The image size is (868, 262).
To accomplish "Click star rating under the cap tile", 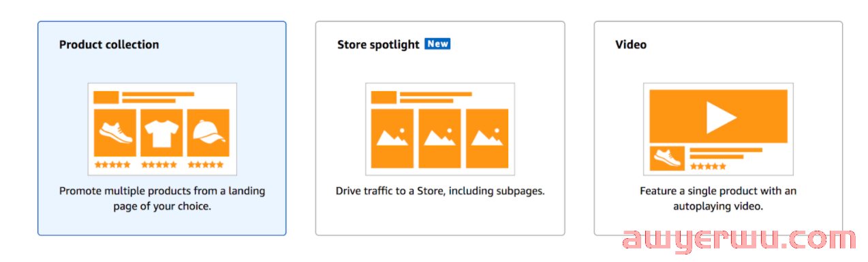I will (206, 165).
